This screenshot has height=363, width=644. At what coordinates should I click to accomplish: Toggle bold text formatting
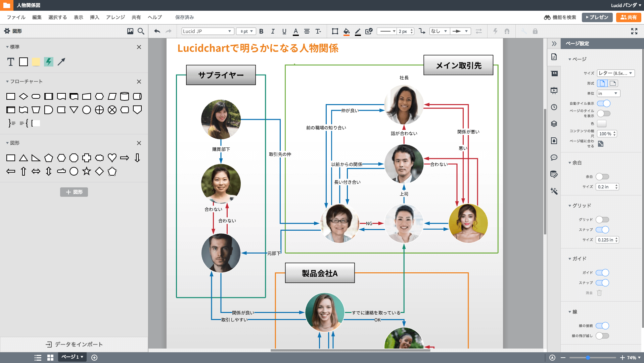coord(261,31)
